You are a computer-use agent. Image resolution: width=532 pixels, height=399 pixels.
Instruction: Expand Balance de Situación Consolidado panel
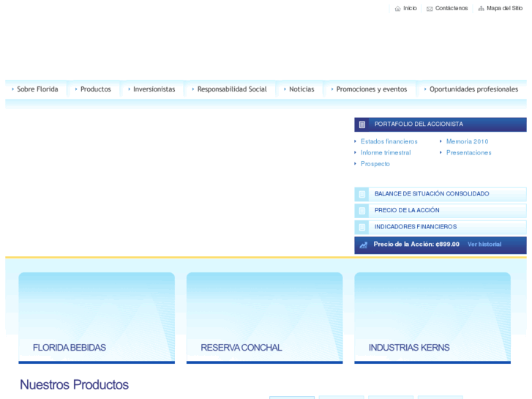pos(441,194)
